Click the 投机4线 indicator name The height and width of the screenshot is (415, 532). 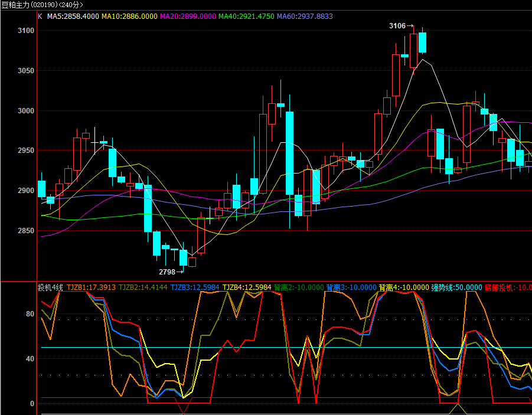pyautogui.click(x=50, y=287)
